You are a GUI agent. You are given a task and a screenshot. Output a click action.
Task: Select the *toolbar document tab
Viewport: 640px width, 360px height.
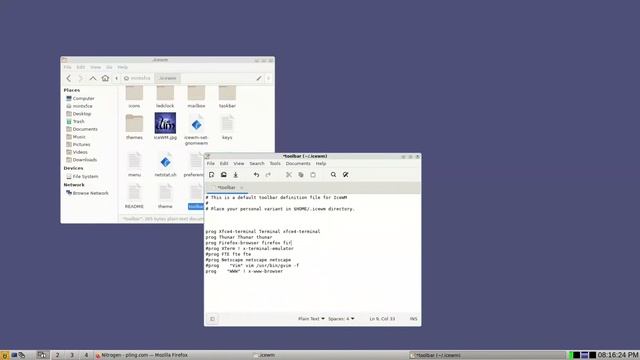226,187
